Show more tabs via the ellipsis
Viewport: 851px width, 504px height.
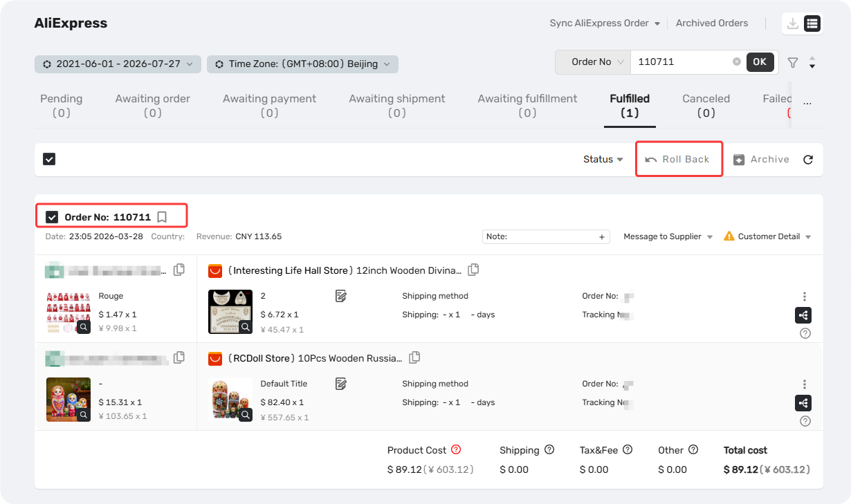coord(807,104)
